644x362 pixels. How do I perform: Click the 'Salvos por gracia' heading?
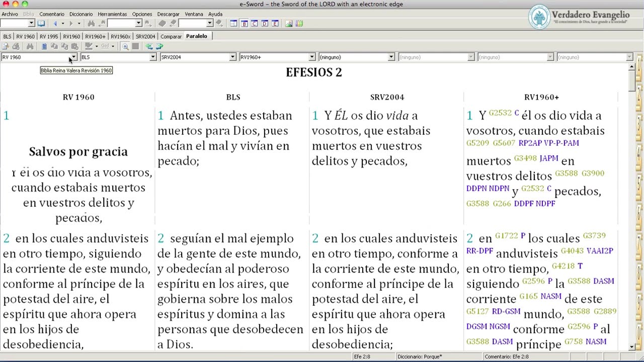click(x=78, y=151)
